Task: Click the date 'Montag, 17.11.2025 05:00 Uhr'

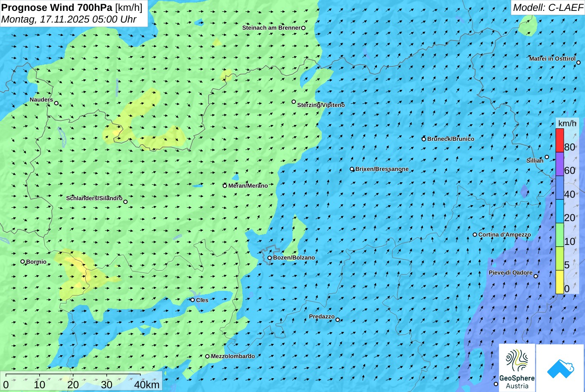Action: tap(69, 19)
